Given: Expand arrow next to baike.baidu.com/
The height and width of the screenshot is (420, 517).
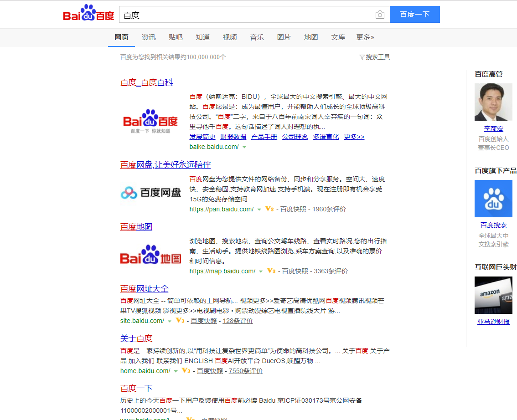Looking at the screenshot, I should pos(244,147).
